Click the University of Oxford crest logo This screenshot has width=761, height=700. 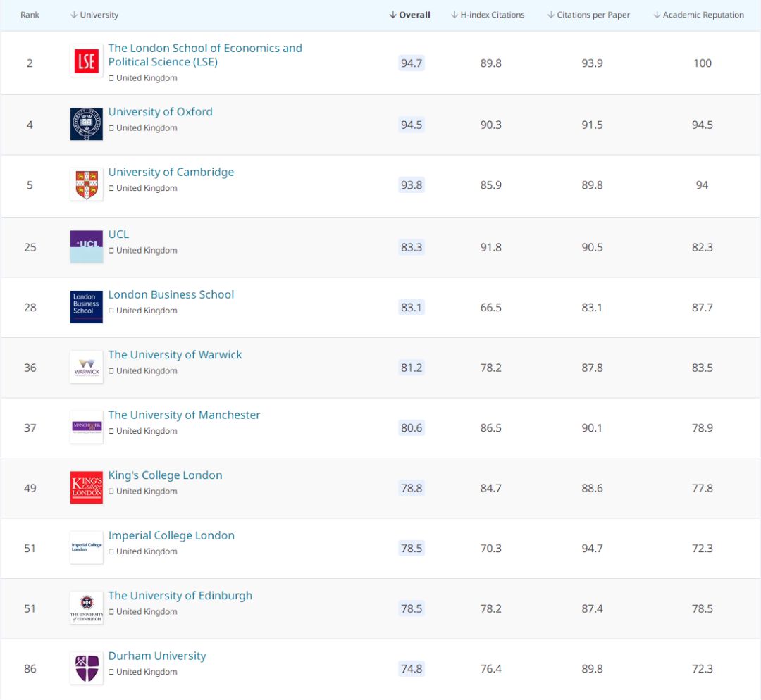[x=86, y=124]
